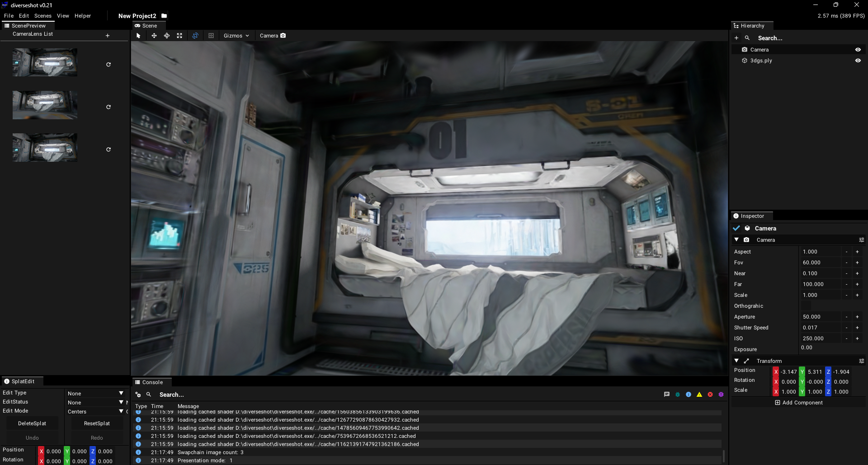
Task: Open project folder icon next to New Project2
Action: [x=164, y=16]
